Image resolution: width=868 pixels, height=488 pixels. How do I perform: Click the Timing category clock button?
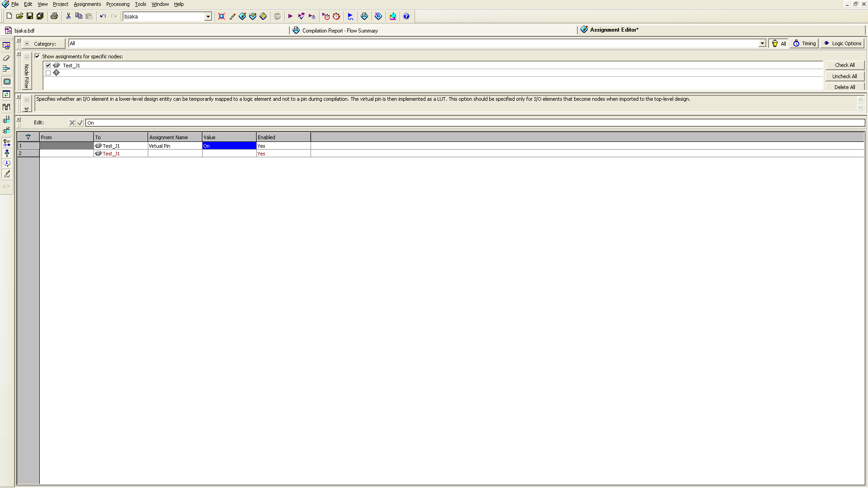[804, 43]
